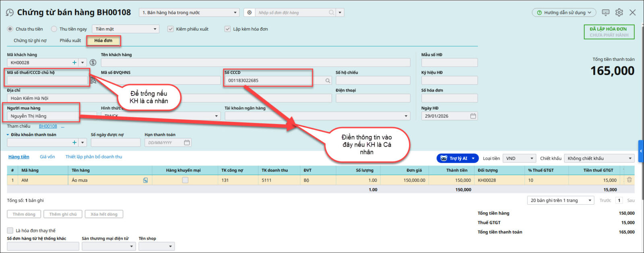Switch to the Phiếu xuất tab

click(x=70, y=41)
